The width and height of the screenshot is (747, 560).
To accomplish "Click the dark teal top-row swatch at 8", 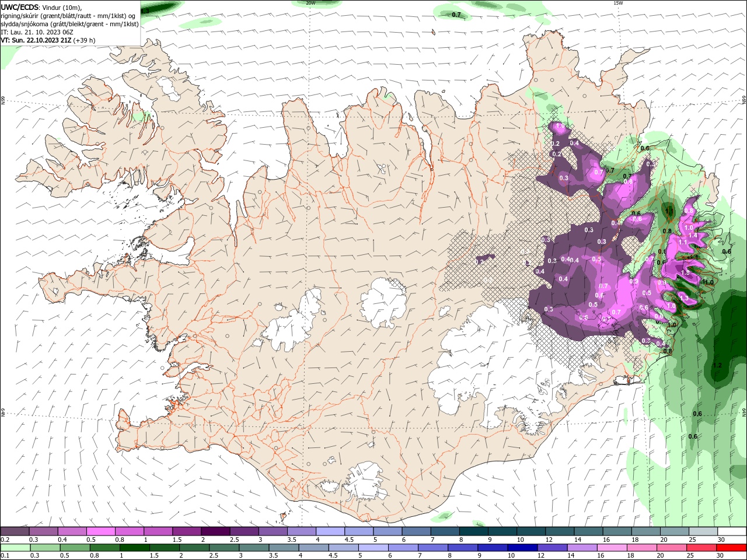I will [x=473, y=531].
